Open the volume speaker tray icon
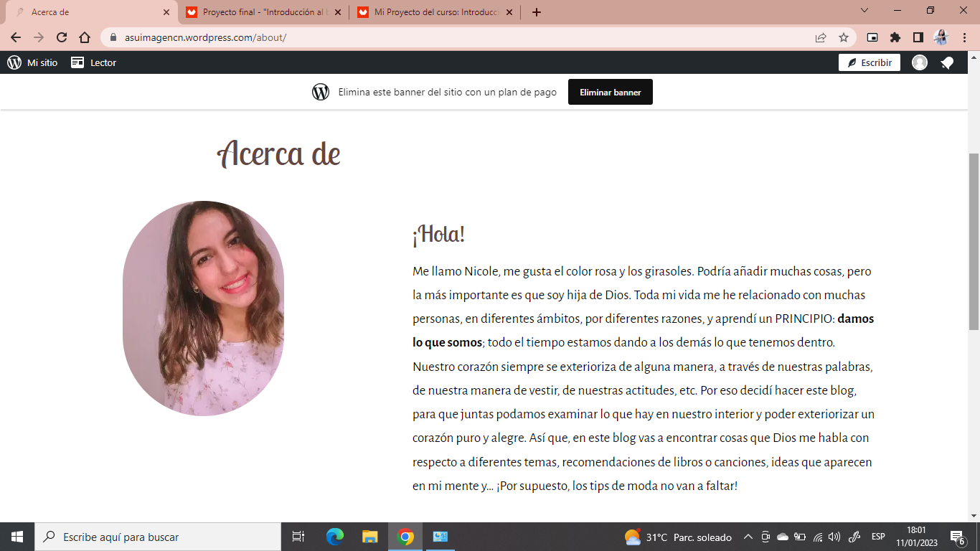Image resolution: width=980 pixels, height=551 pixels. [x=834, y=537]
